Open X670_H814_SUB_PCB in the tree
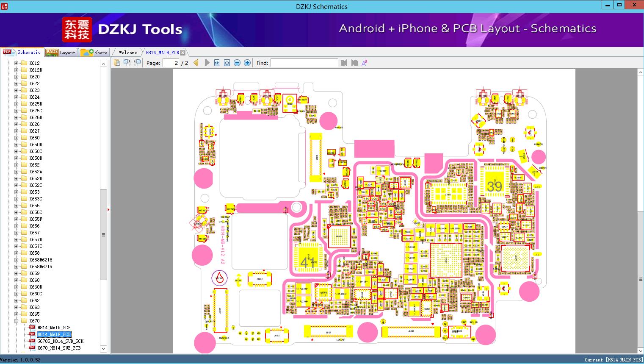 59,348
